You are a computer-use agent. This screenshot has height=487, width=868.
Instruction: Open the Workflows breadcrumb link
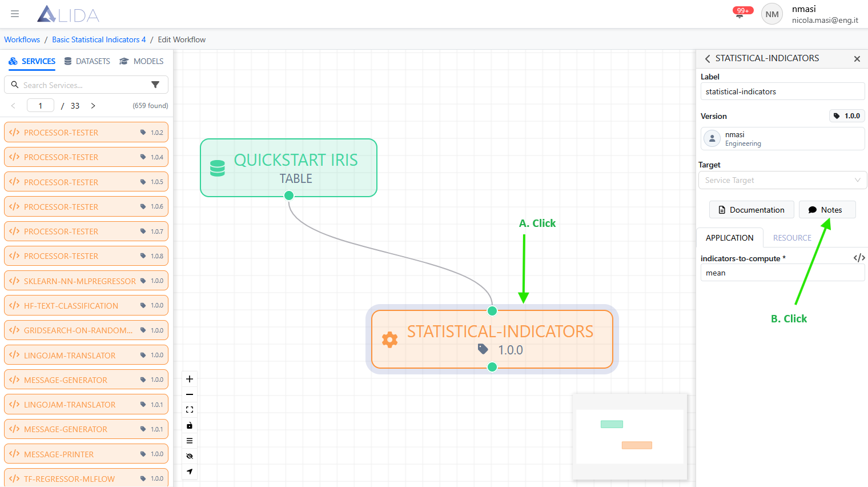[22, 39]
